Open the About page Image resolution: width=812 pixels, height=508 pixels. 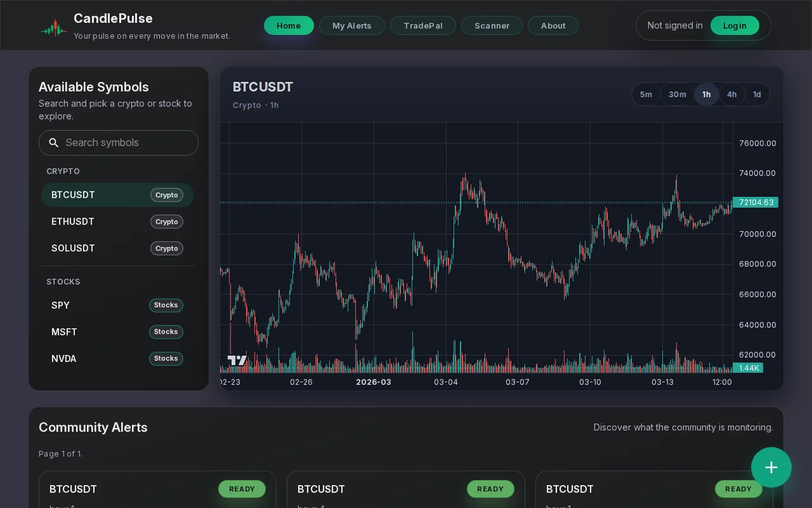point(553,25)
